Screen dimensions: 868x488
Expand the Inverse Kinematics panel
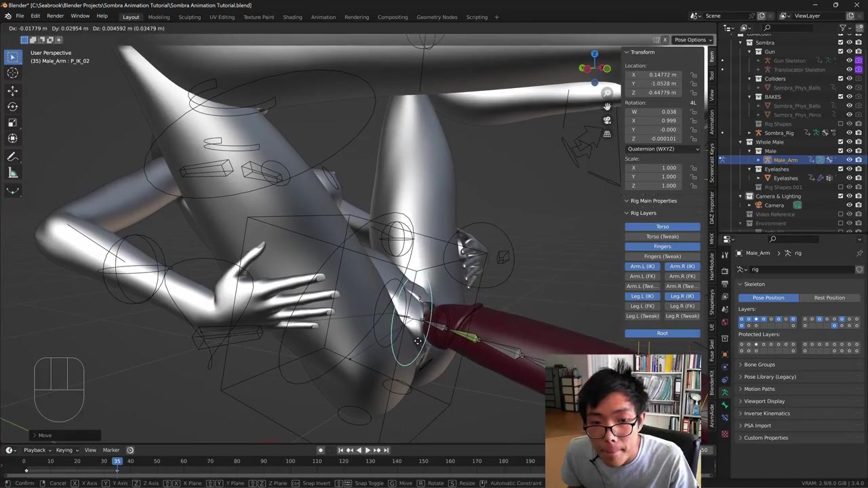click(x=766, y=413)
